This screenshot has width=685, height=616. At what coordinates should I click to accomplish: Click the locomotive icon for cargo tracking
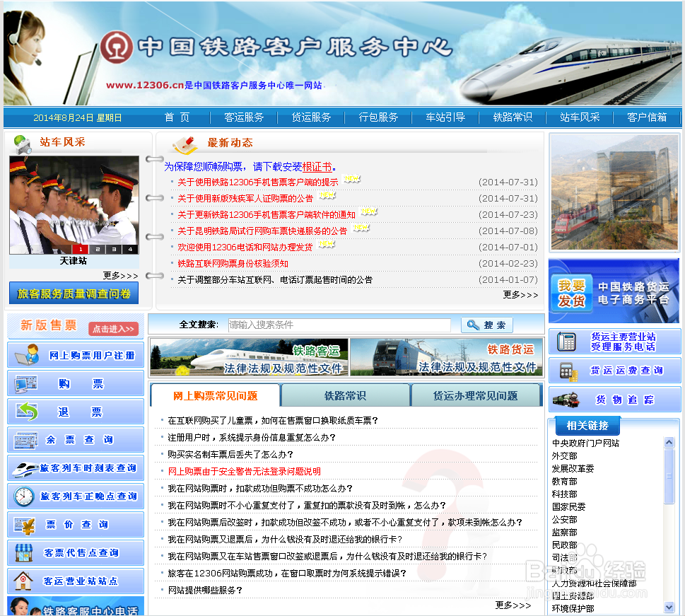[x=566, y=400]
